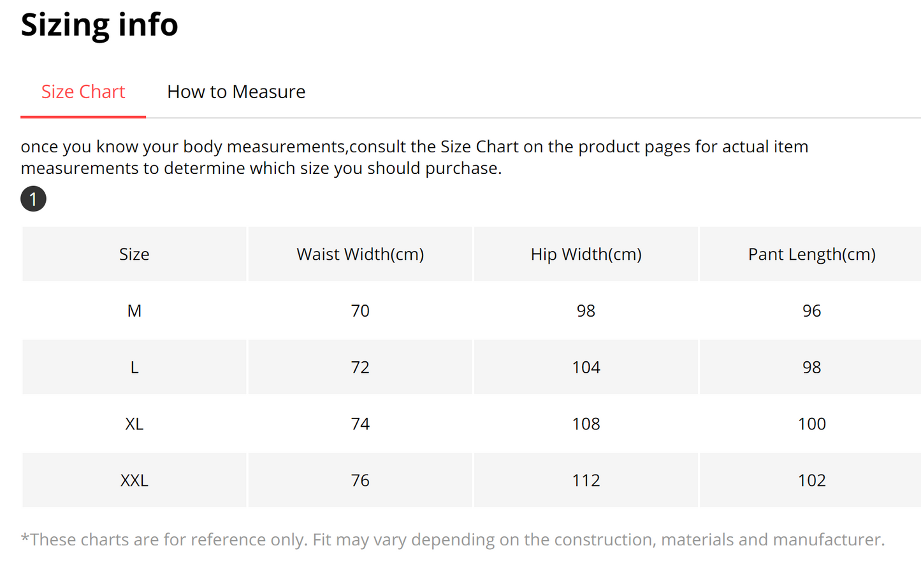Click the Size column header
The image size is (921, 588).
pos(134,254)
